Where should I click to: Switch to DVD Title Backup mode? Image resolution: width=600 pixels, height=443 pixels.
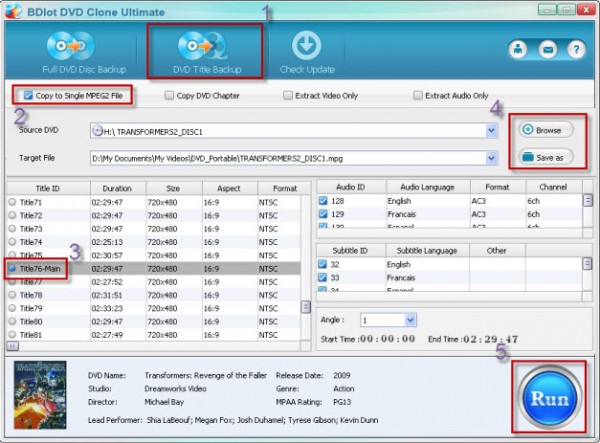[x=206, y=52]
